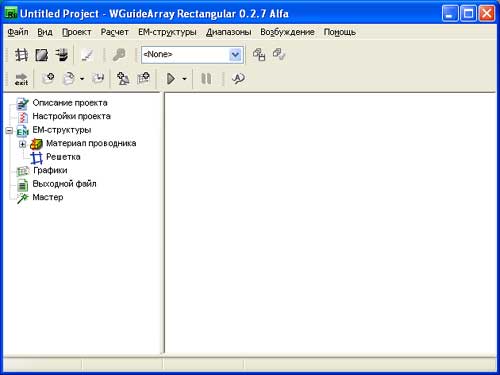This screenshot has width=500, height=375.
Task: Click the Run play button
Action: click(171, 79)
